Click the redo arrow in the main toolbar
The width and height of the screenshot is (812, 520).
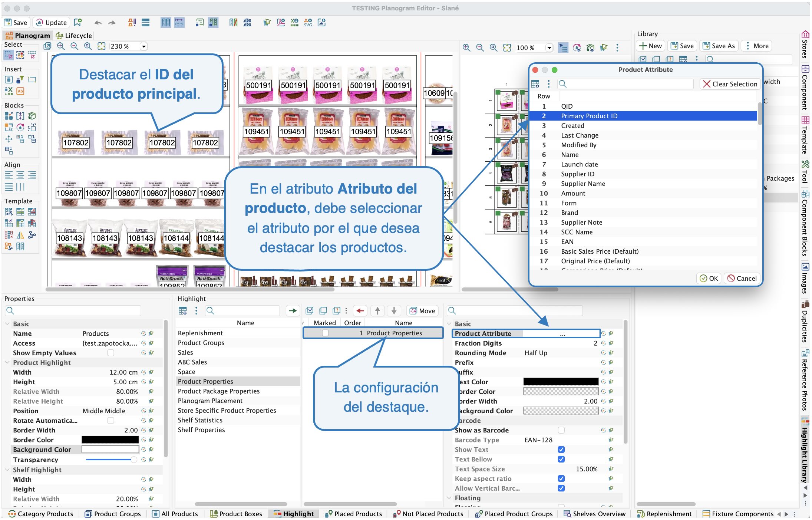point(112,23)
